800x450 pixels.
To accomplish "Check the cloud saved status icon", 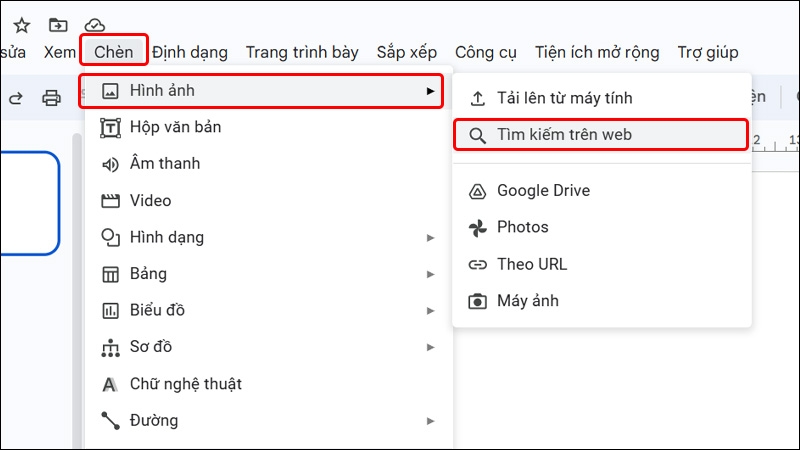I will click(x=95, y=24).
